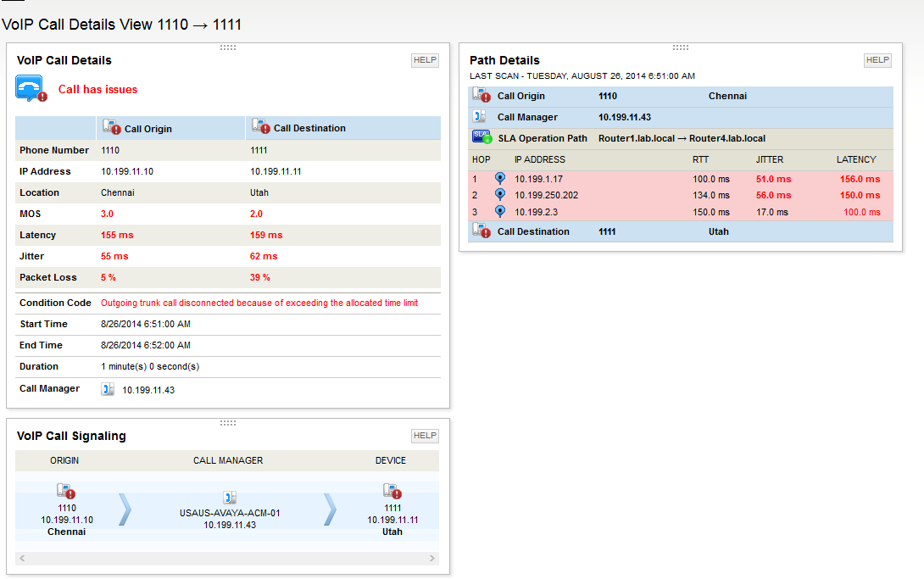Click the hop 2 node icon

(499, 194)
